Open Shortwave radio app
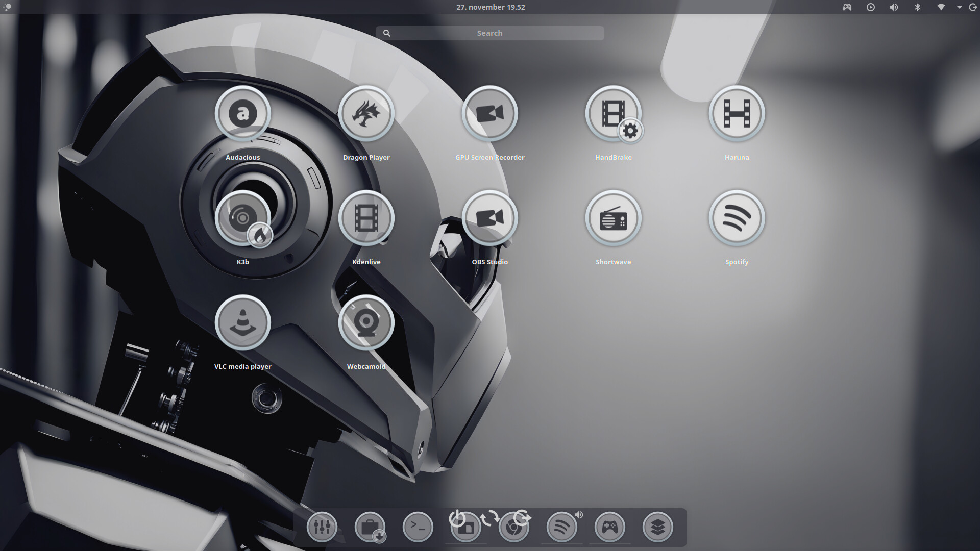Image resolution: width=980 pixels, height=551 pixels. point(613,218)
